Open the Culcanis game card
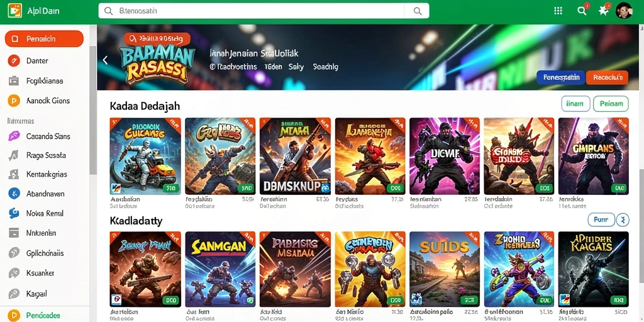 [145, 156]
